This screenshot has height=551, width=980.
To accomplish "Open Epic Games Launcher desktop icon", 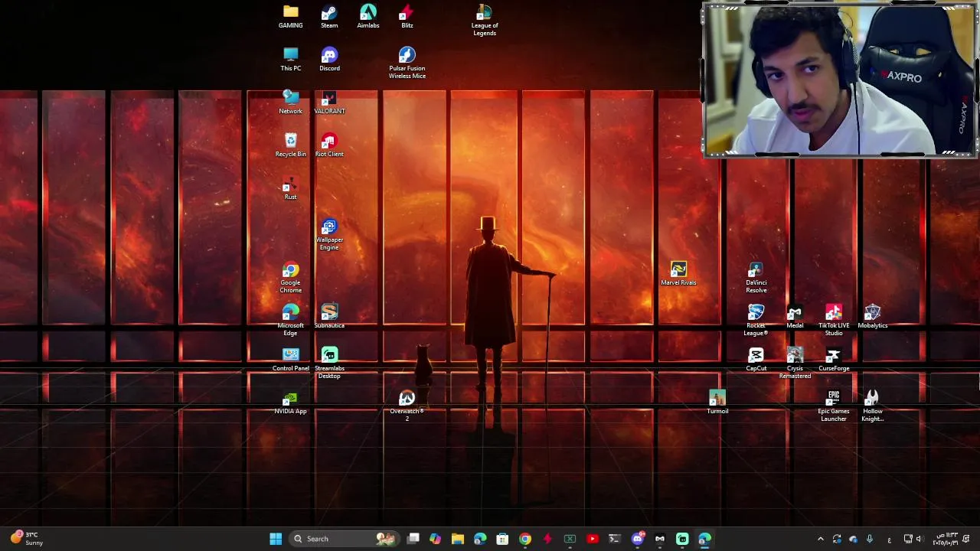I will [x=834, y=406].
